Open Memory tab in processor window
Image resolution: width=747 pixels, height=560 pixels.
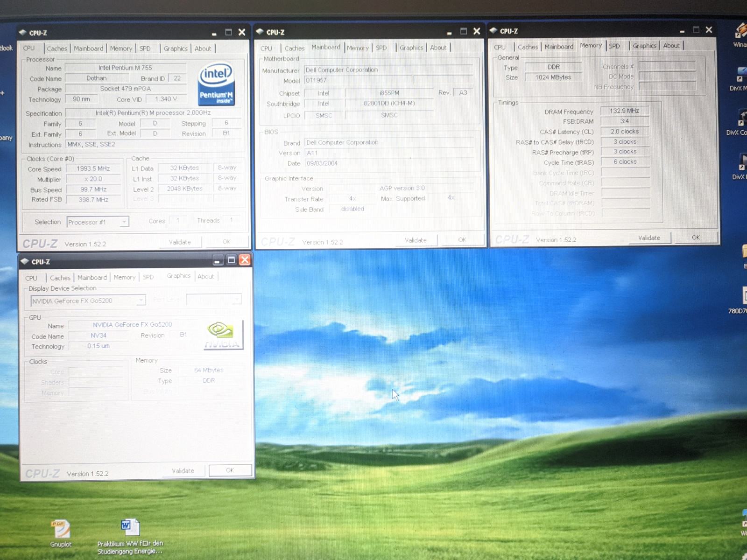coord(121,49)
